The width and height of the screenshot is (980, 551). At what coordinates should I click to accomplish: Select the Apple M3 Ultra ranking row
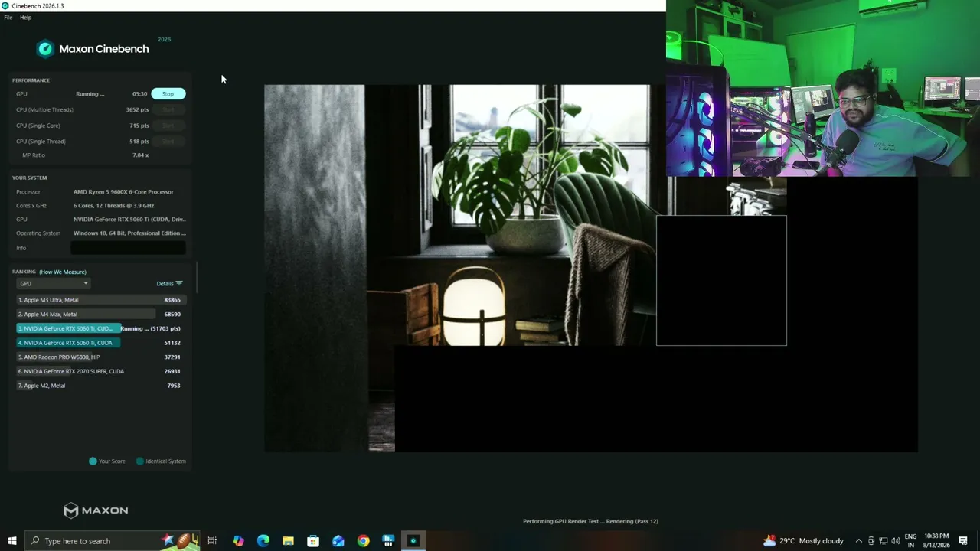[100, 300]
